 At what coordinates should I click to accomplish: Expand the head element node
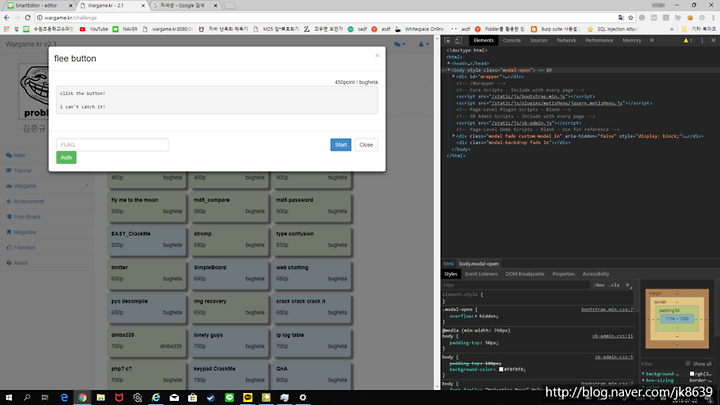click(449, 63)
